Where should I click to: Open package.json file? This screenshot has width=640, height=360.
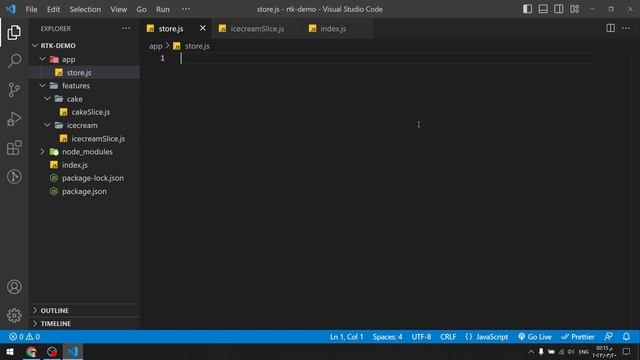85,191
